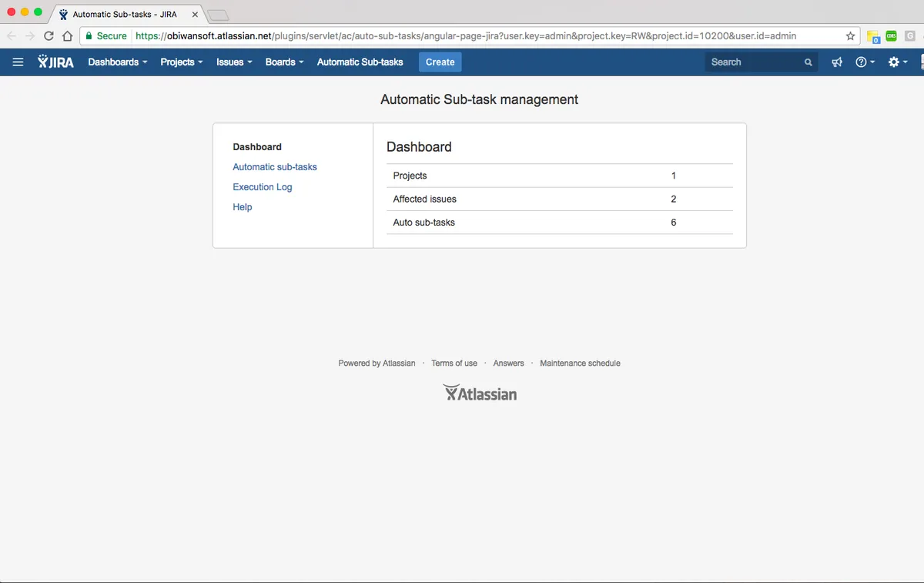Open the Execution Log link
Viewport: 924px width, 583px height.
pos(263,186)
